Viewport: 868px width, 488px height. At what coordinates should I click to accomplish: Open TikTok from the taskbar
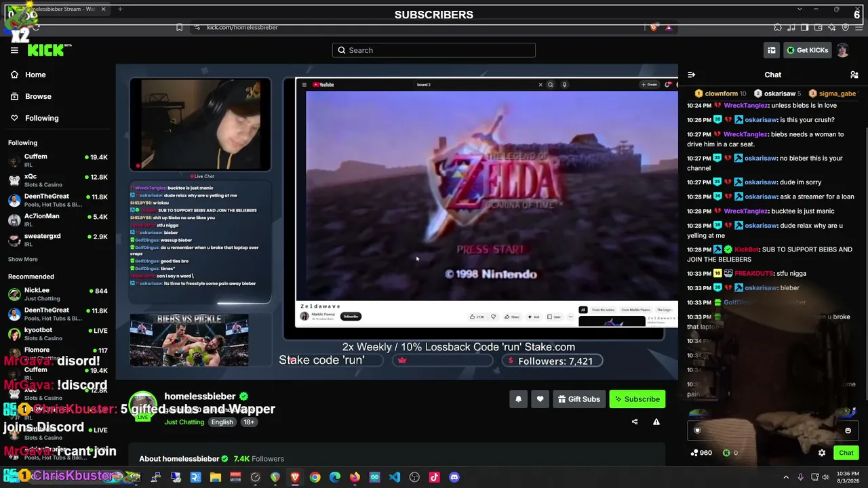(x=435, y=477)
